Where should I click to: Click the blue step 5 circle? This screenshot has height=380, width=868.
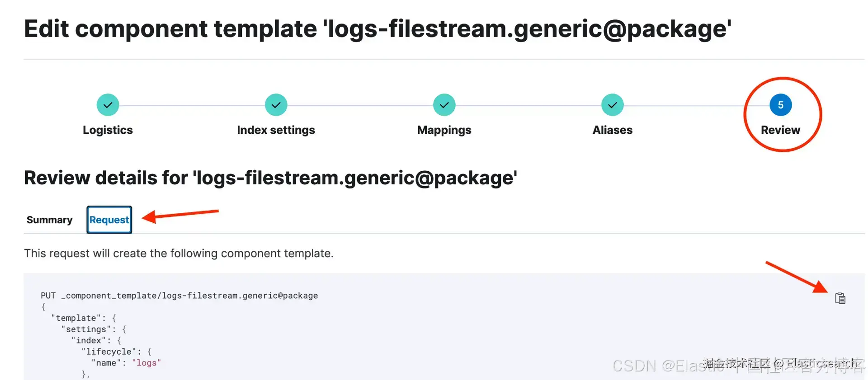pyautogui.click(x=780, y=105)
